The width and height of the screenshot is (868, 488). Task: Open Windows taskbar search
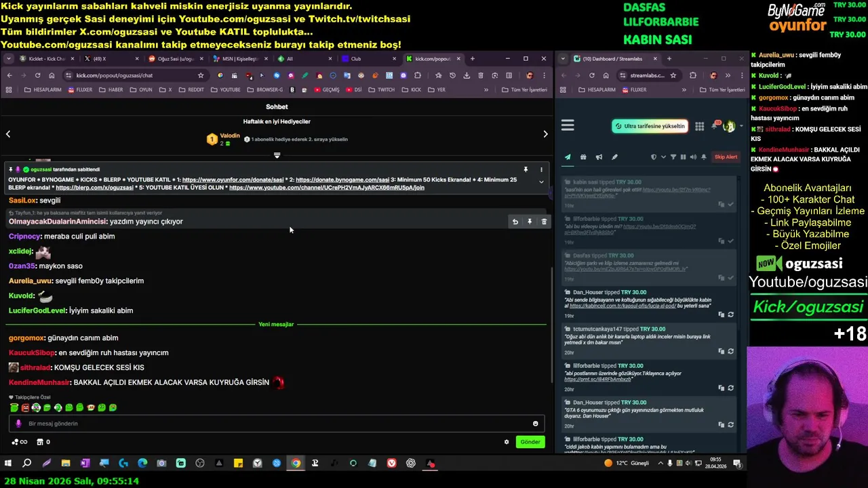click(27, 464)
